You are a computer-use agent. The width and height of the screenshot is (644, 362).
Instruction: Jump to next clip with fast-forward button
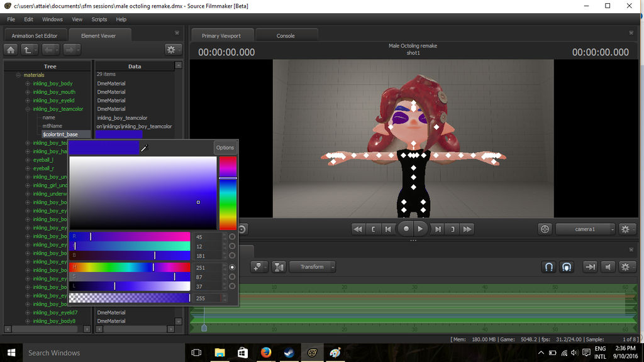pos(467,229)
